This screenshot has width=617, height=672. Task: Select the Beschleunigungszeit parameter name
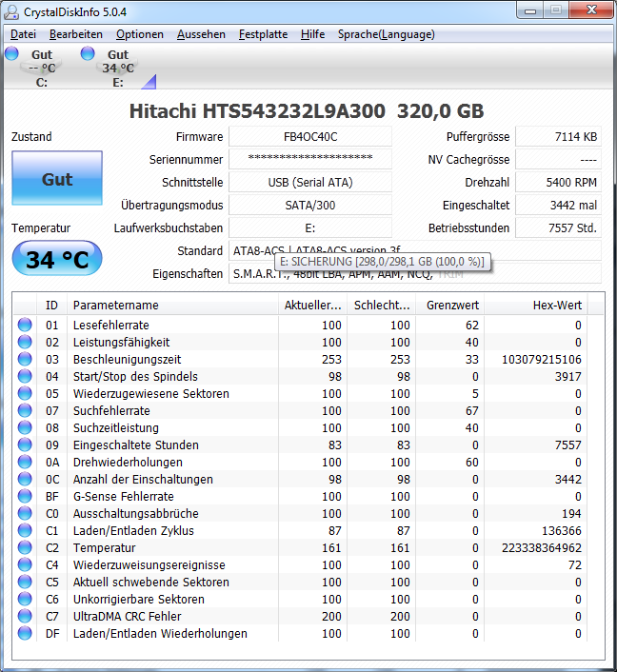(x=127, y=359)
